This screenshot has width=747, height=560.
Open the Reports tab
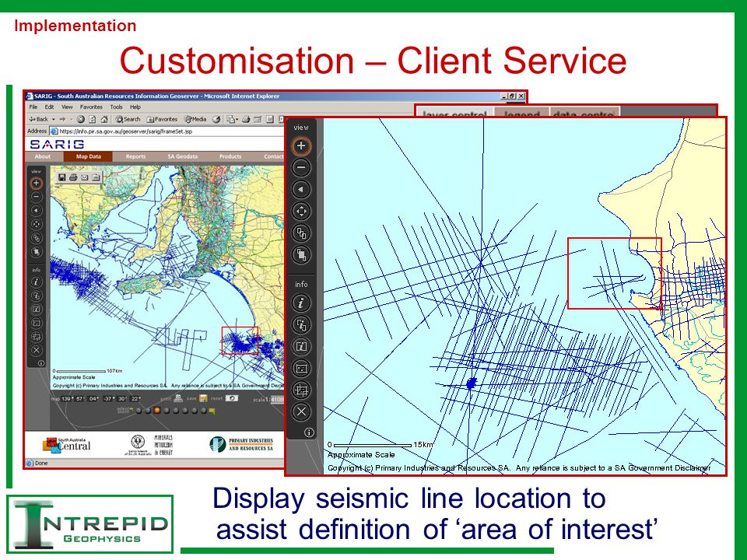tap(135, 156)
